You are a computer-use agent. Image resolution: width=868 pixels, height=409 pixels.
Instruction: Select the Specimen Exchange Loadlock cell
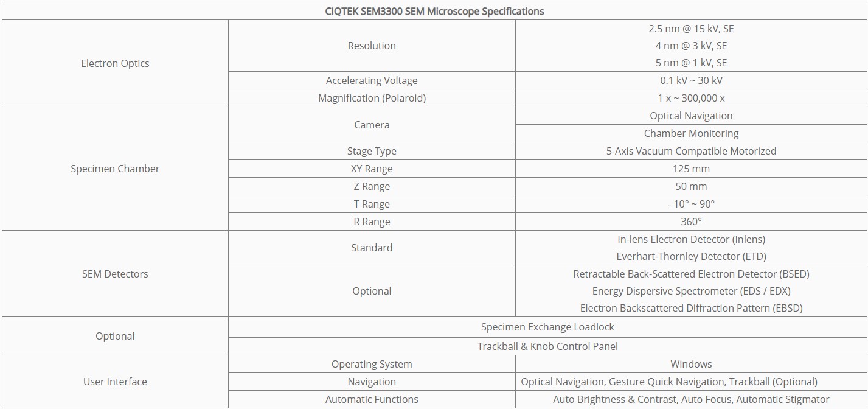[x=547, y=327]
